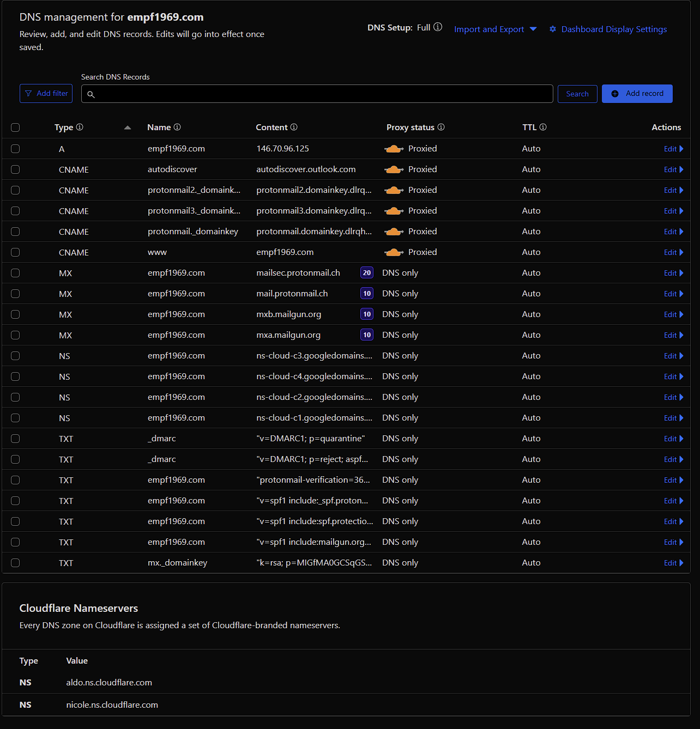Check the A record empf1969.com row checkbox
This screenshot has height=729, width=700.
coord(15,149)
